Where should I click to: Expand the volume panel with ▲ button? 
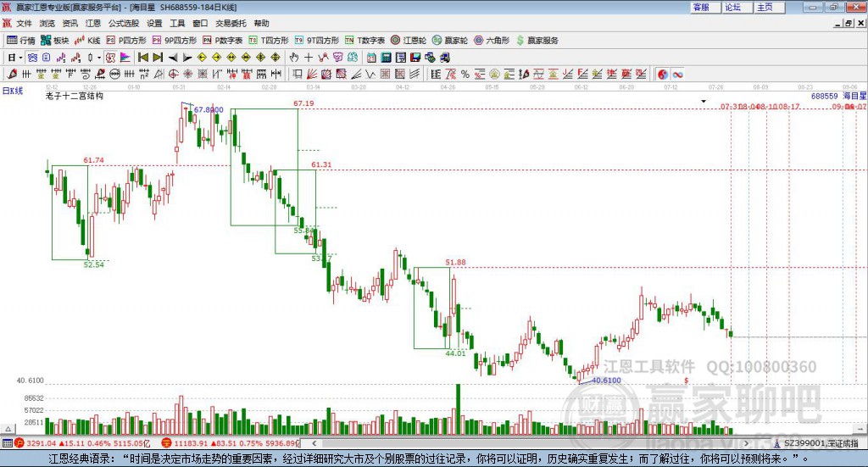point(8,429)
